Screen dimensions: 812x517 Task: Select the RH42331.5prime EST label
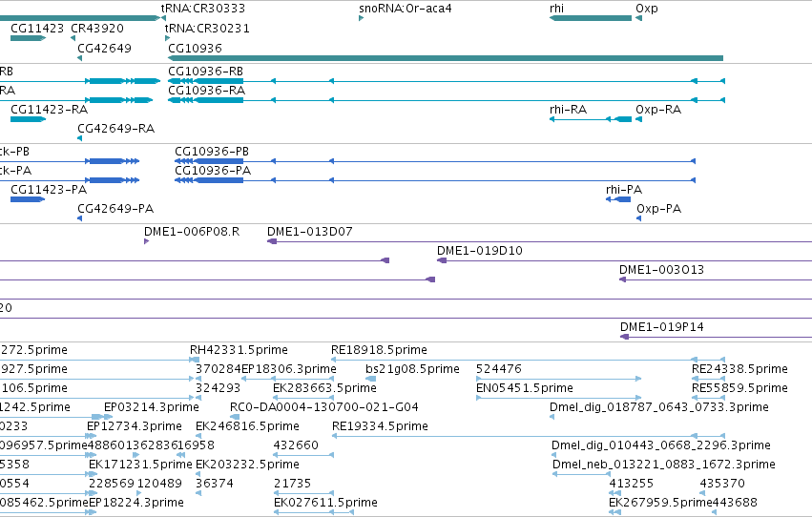click(239, 350)
